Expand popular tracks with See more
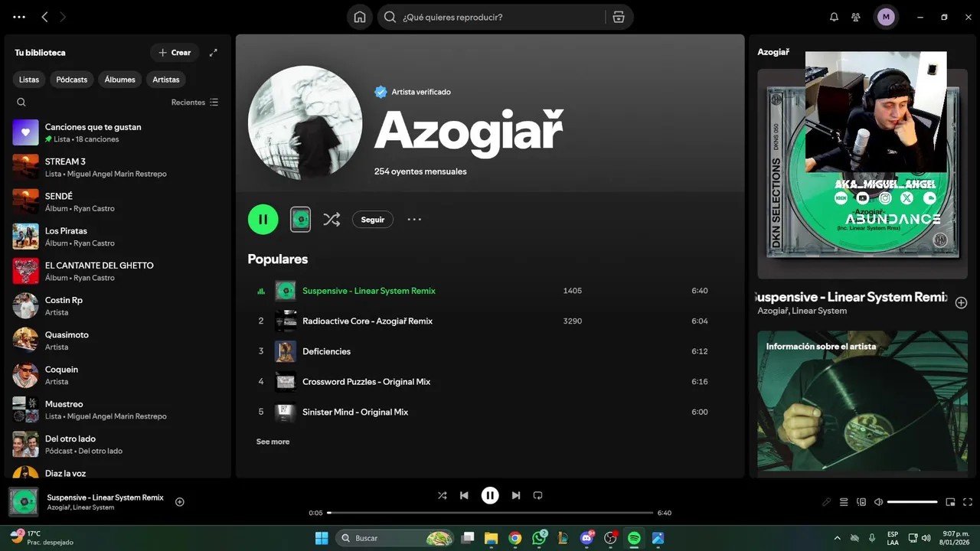Image resolution: width=980 pixels, height=551 pixels. pyautogui.click(x=273, y=442)
